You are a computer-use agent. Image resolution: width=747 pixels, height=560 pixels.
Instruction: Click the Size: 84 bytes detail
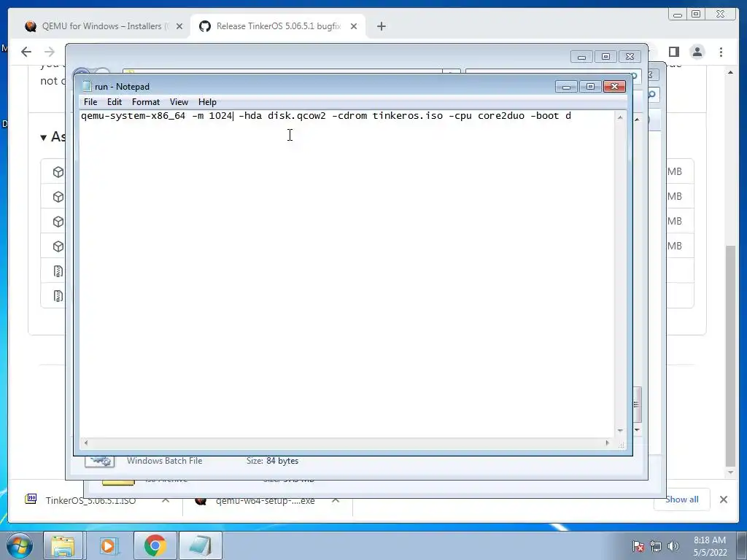pyautogui.click(x=273, y=461)
